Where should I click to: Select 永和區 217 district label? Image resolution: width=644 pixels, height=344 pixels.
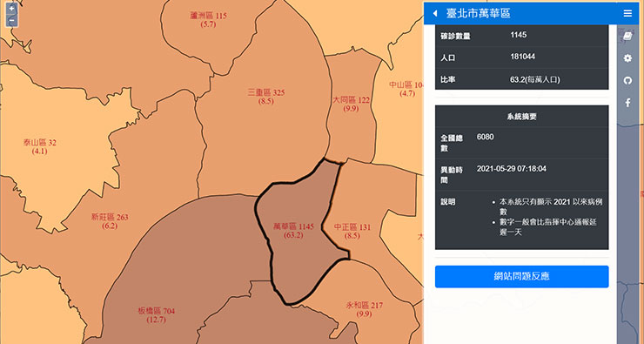click(364, 309)
